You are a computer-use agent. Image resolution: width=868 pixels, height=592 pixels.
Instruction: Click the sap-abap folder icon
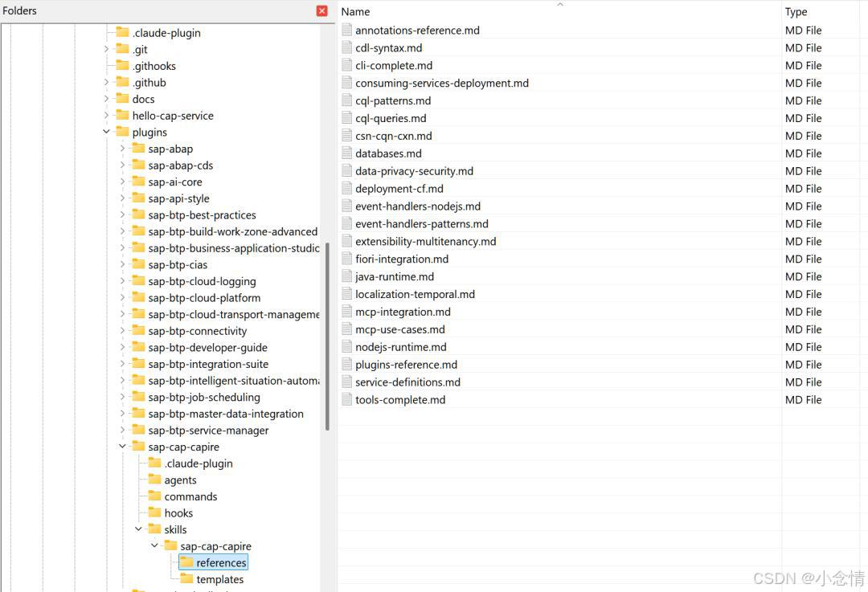[x=138, y=149]
